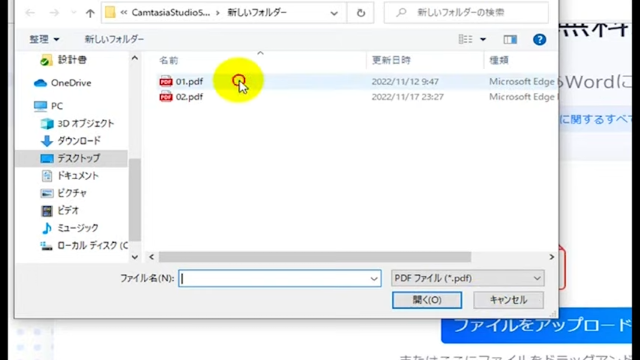Screen dimensions: 640x360
Task: Create a folder with 新しいフォルダー button
Action: pos(114,39)
